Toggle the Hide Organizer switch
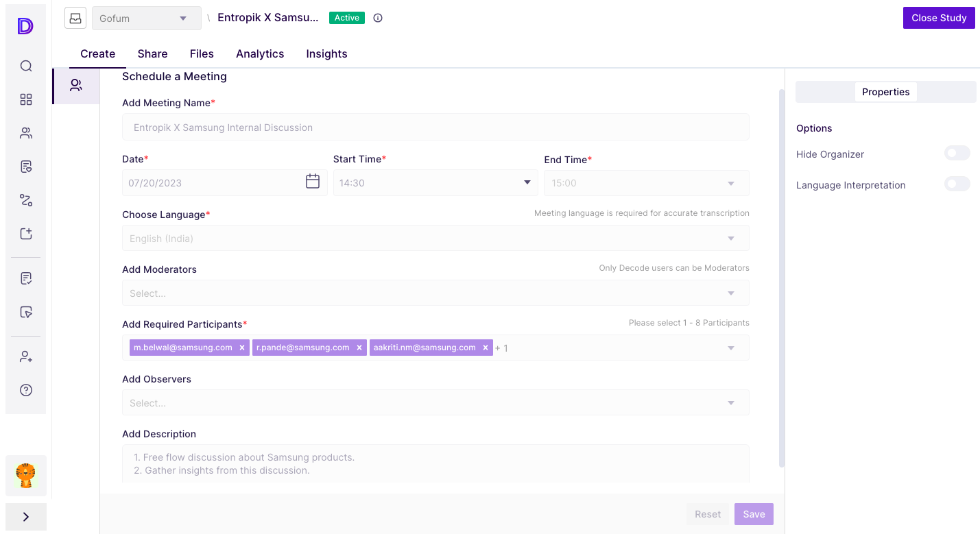 coord(957,153)
